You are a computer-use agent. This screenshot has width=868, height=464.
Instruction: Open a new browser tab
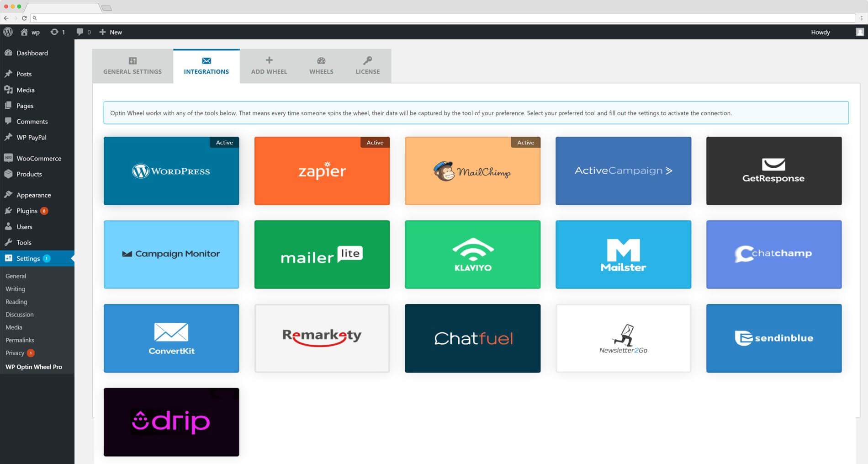coord(106,8)
